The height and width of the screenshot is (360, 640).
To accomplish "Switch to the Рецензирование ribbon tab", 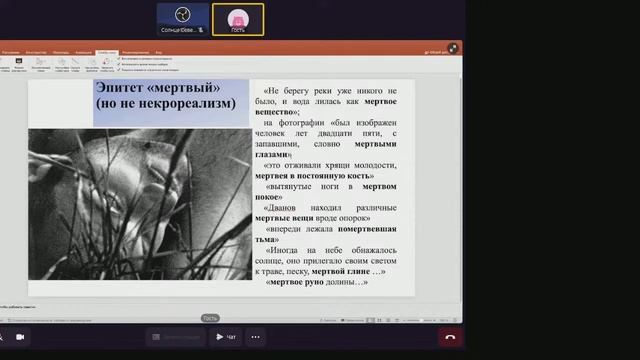I will [x=136, y=52].
